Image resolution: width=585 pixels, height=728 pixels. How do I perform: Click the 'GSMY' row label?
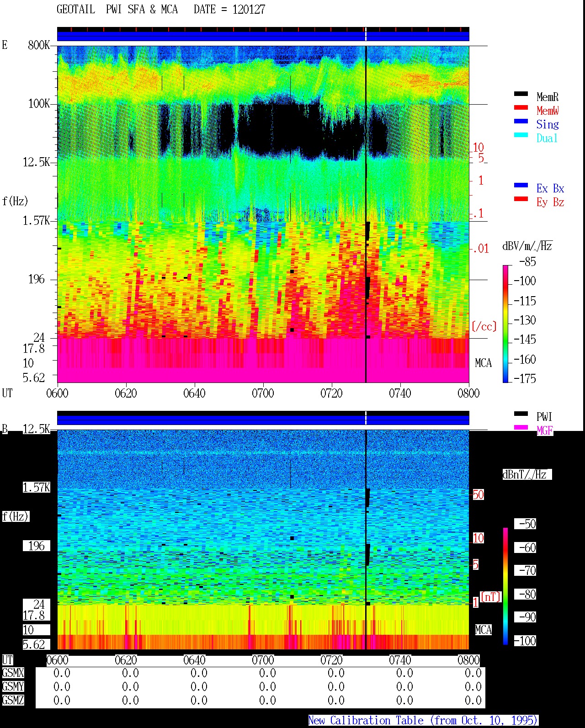(13, 686)
